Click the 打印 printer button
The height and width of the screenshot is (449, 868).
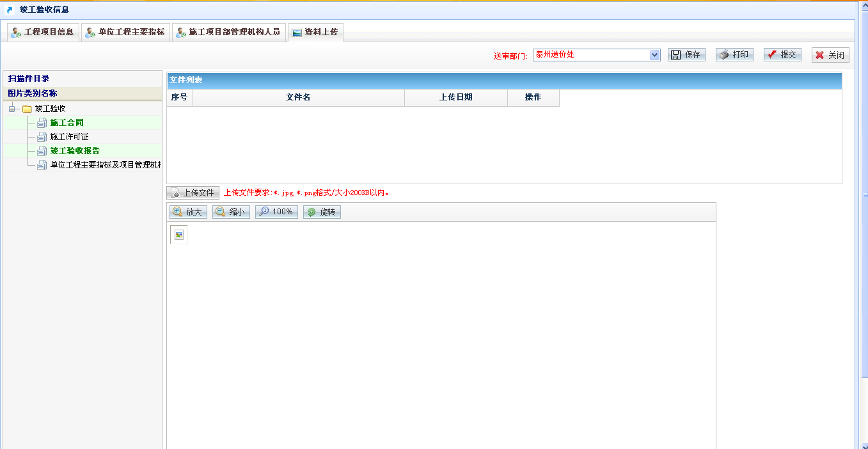point(734,55)
